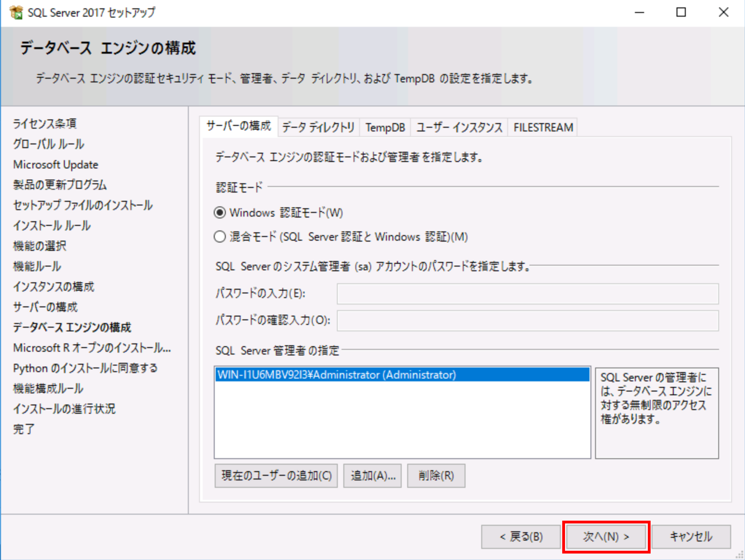The image size is (745, 560).
Task: Go back with 戻る(B) button
Action: point(521,537)
